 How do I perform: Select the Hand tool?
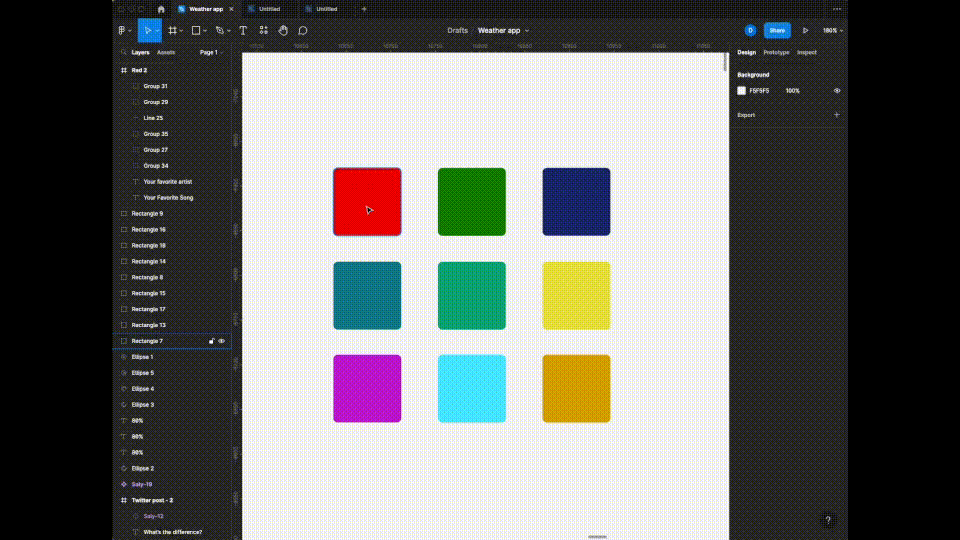point(284,31)
